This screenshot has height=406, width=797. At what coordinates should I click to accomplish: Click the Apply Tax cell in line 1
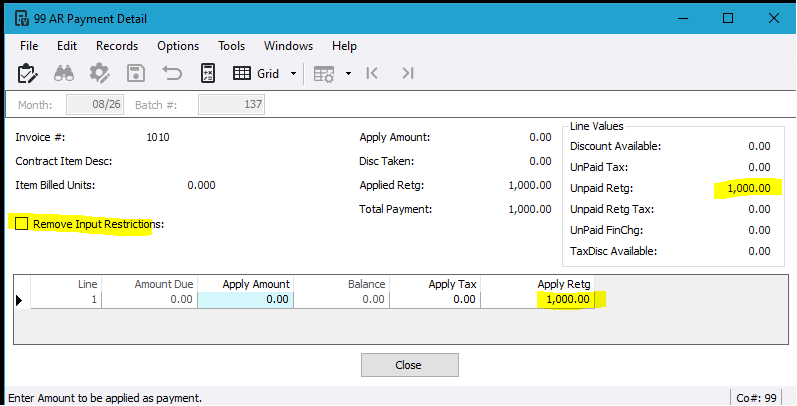coord(435,299)
